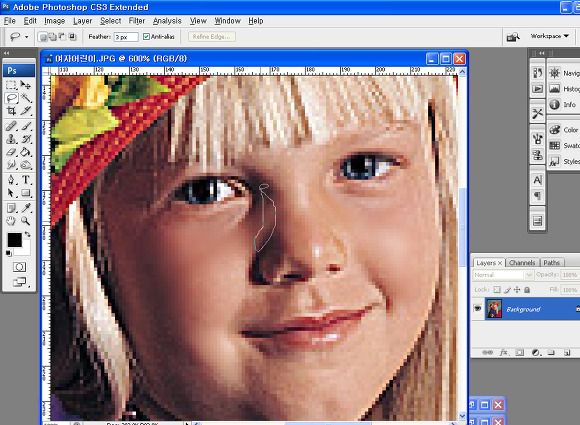Open the Character panel icon
The image size is (580, 425).
click(x=537, y=180)
